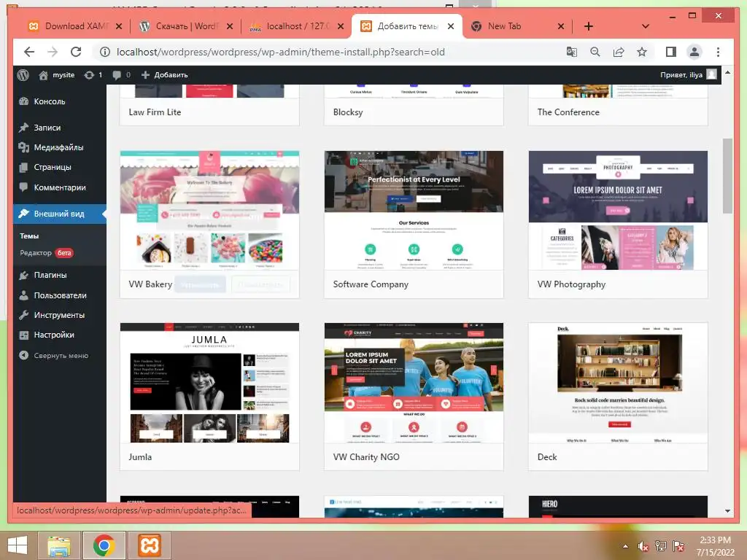747x560 pixels.
Task: Click the Blocksy theme name
Action: point(348,112)
